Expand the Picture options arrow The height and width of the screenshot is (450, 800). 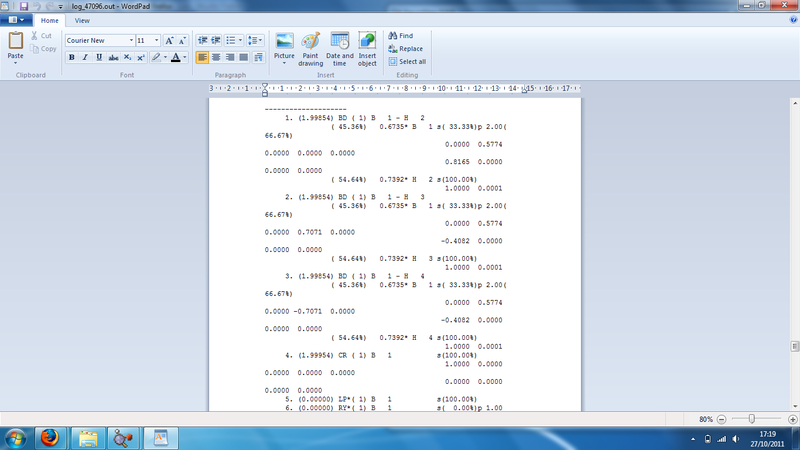pyautogui.click(x=284, y=63)
